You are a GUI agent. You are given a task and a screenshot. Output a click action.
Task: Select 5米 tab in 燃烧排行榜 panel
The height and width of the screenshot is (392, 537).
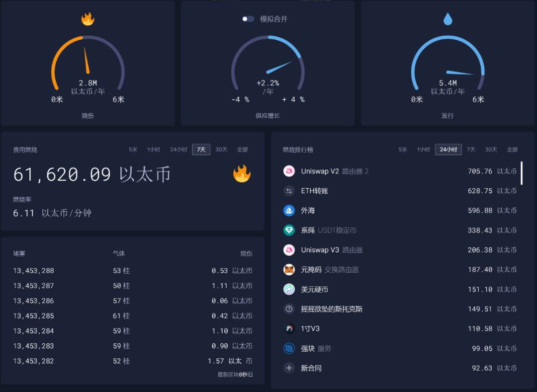[403, 150]
